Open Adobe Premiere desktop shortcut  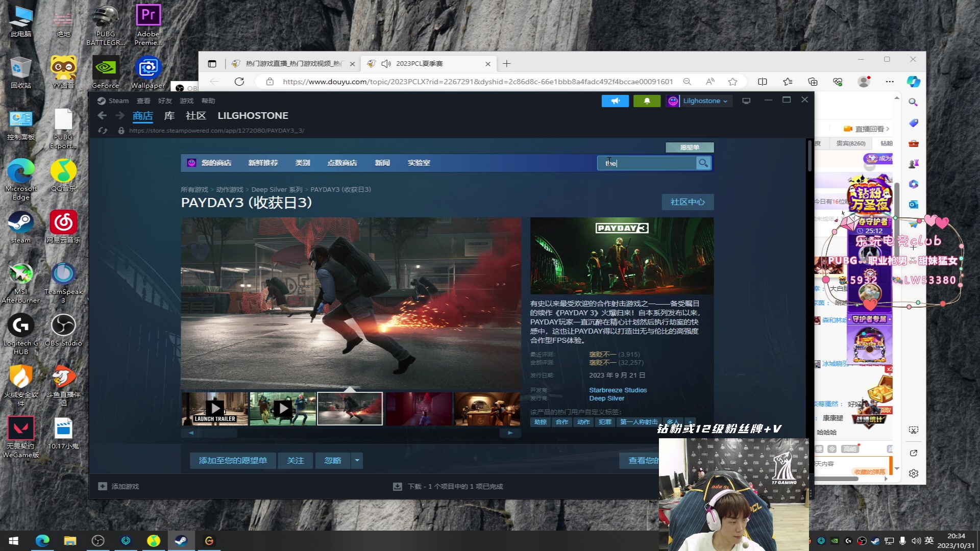[x=148, y=24]
